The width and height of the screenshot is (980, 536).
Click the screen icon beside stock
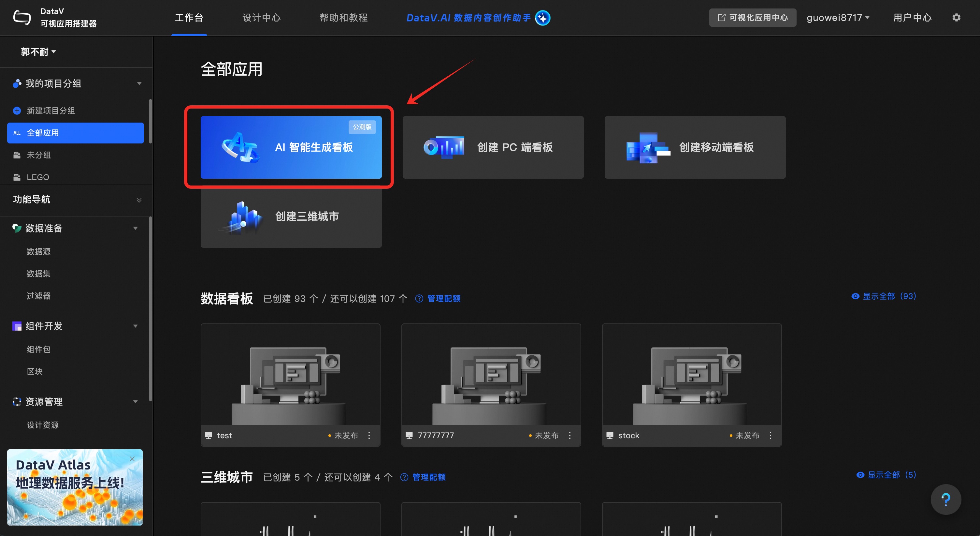(x=610, y=436)
